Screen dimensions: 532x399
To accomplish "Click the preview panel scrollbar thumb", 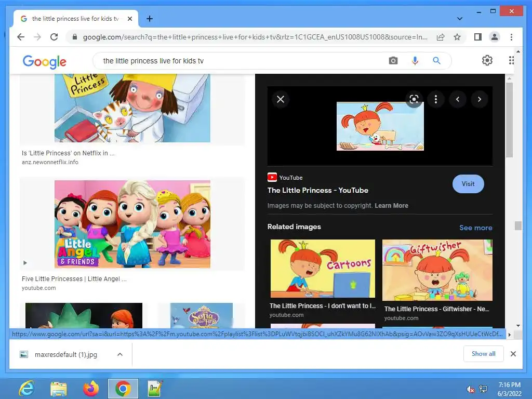I will (x=509, y=120).
